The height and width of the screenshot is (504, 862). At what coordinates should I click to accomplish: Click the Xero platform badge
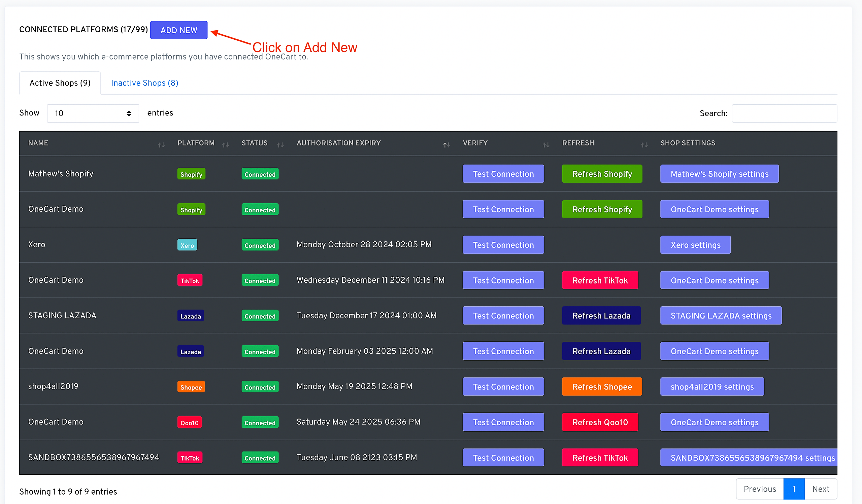coord(187,245)
